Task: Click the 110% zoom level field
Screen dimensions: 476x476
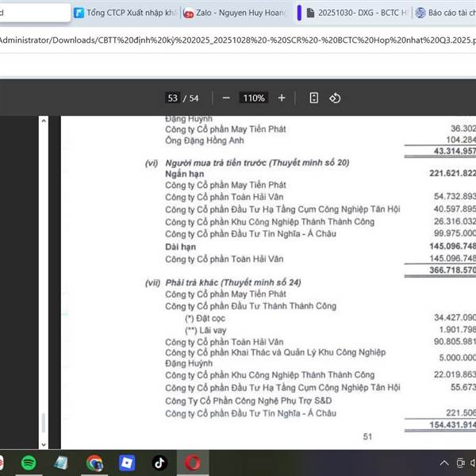Action: (254, 98)
